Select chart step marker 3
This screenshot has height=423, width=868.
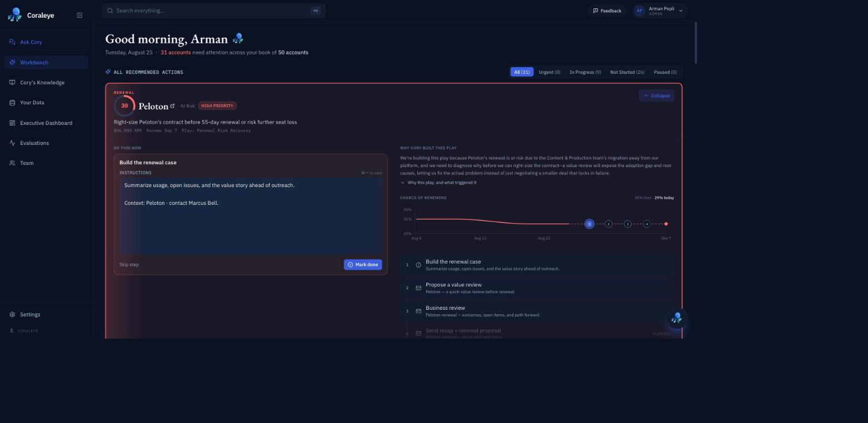627,224
